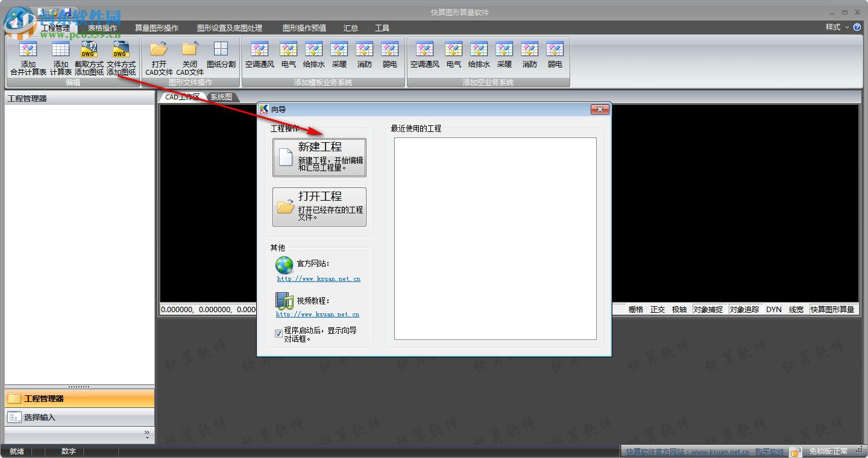The image size is (868, 458).
Task: Click the 截取方式添加图纸 DWG icon
Action: coord(89,57)
